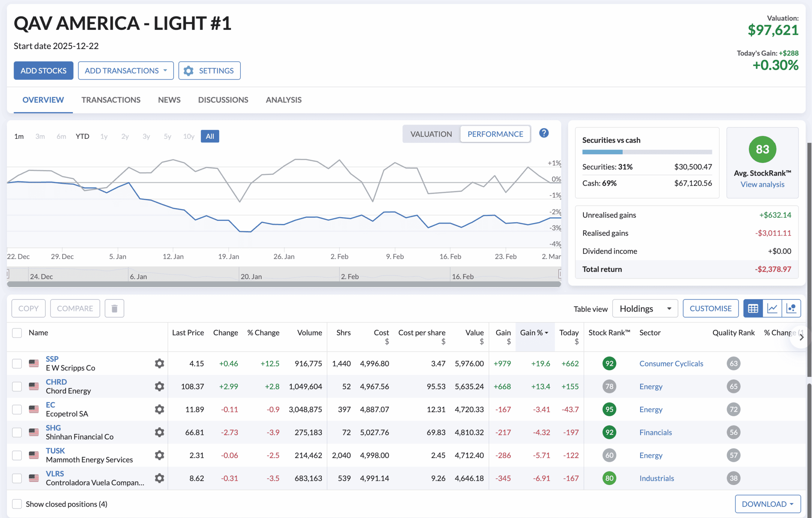Open the Download dropdown button
This screenshot has height=518, width=812.
[768, 504]
